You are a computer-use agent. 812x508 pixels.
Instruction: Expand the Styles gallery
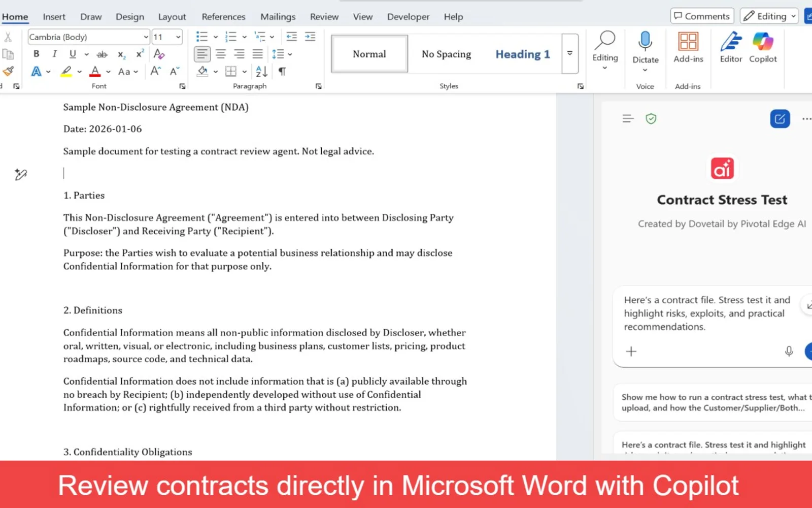tap(570, 53)
